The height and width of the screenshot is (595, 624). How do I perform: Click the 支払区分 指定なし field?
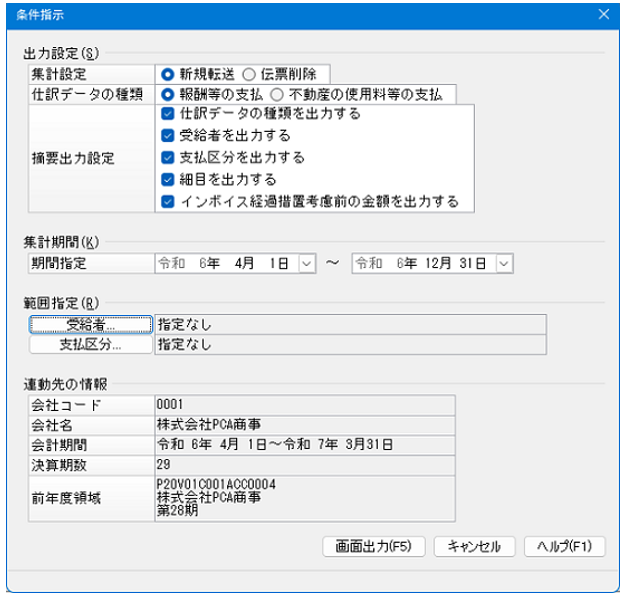[350, 345]
